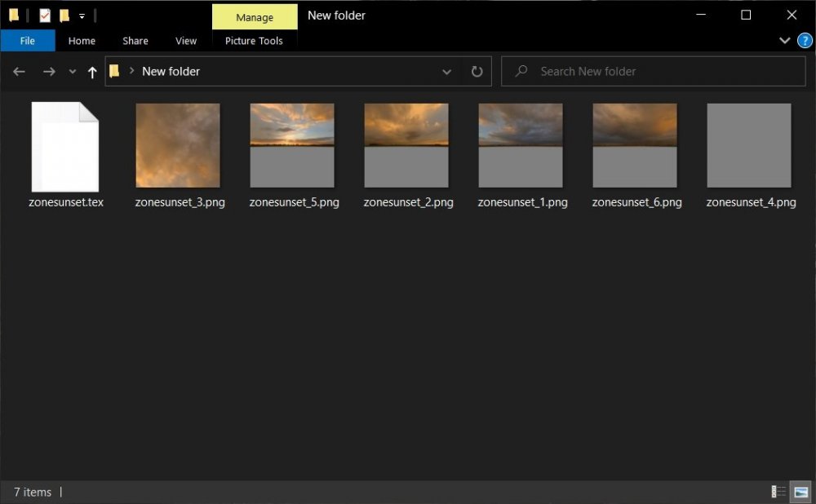Open the Picture Tools Manage tab
Viewport: 816px width, 504px height.
255,16
